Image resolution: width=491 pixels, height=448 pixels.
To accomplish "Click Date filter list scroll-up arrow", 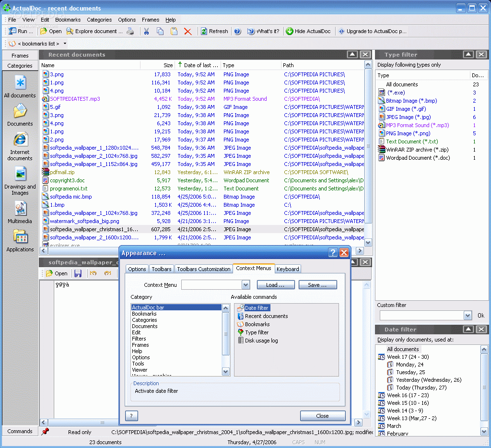I will (484, 349).
